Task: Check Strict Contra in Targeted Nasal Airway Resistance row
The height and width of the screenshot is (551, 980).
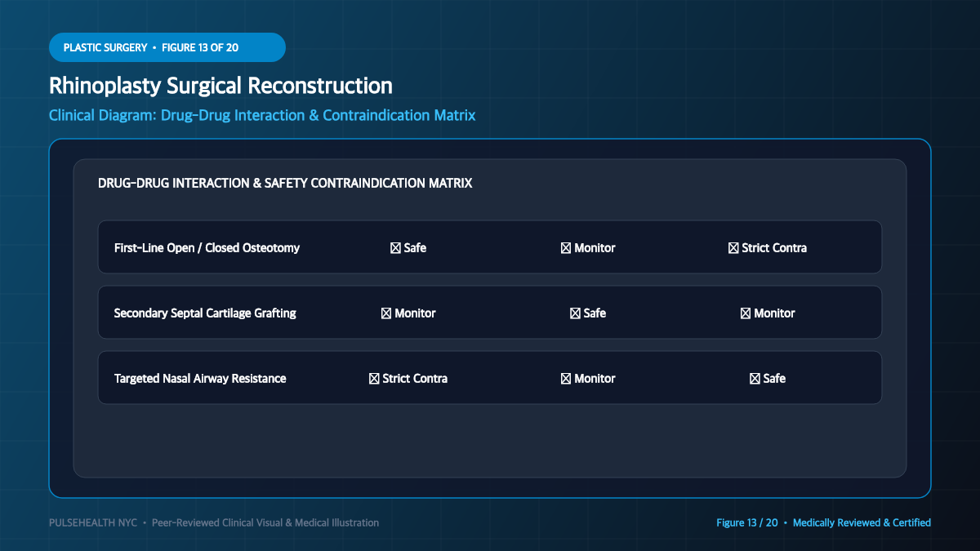Action: (x=374, y=379)
